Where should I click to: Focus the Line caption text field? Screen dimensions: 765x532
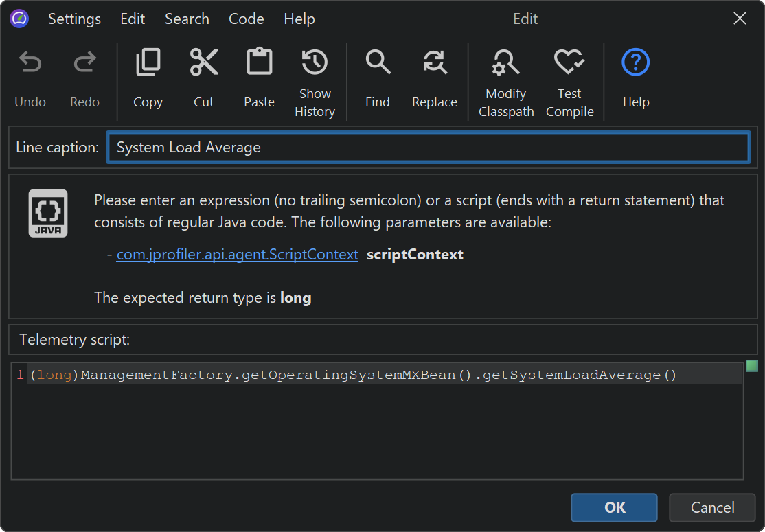point(427,148)
